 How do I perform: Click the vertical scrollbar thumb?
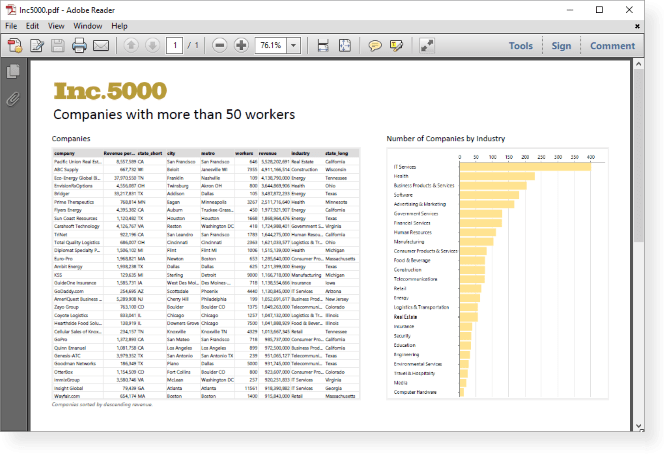pyautogui.click(x=638, y=155)
